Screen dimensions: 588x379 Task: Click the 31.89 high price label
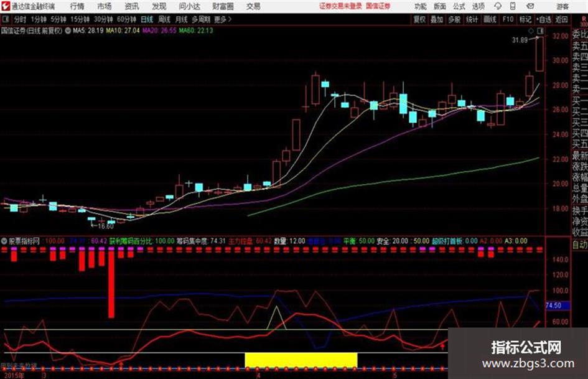point(520,40)
